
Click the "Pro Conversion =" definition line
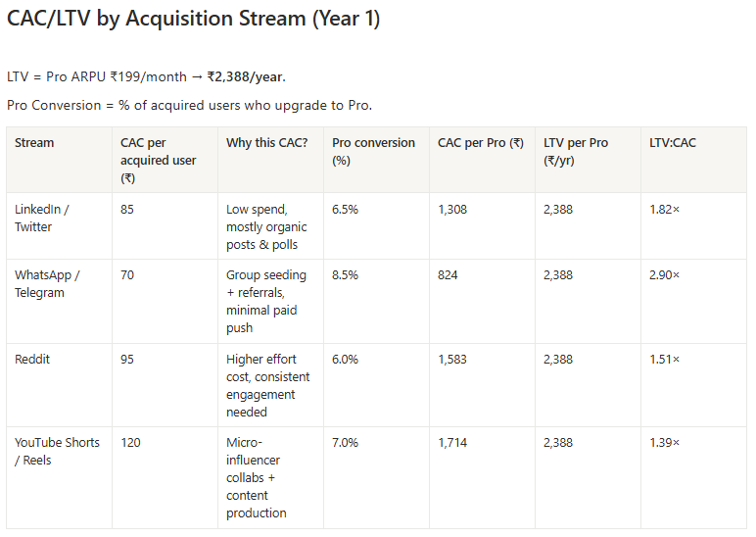(x=189, y=105)
